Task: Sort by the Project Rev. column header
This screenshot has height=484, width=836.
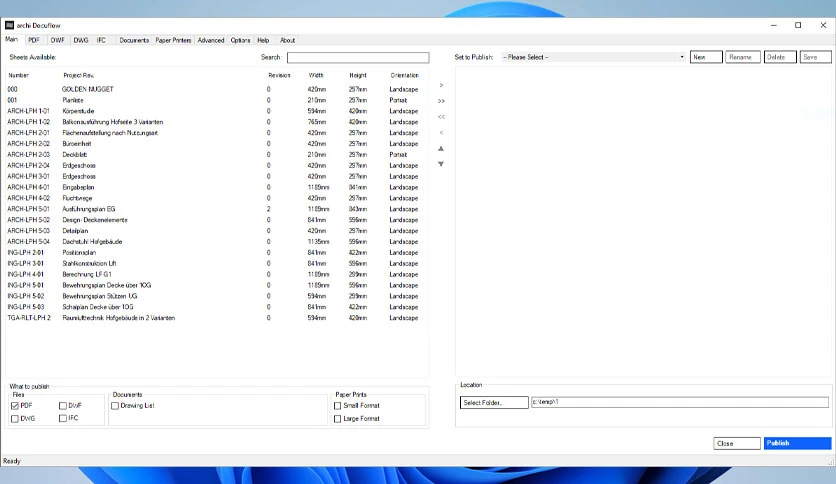Action: (78, 75)
